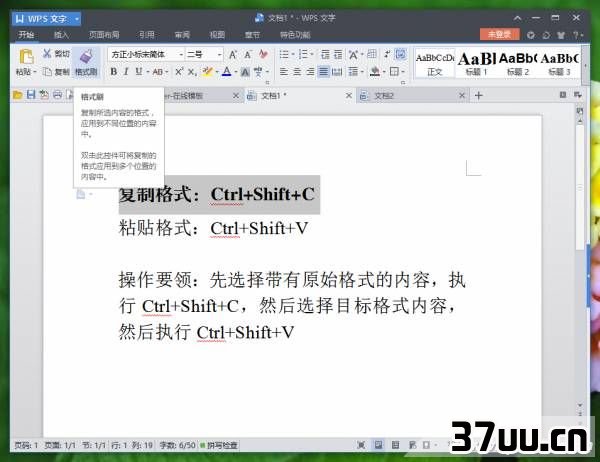Open the numbered list dropdown
The width and height of the screenshot is (600, 462).
[x=312, y=54]
